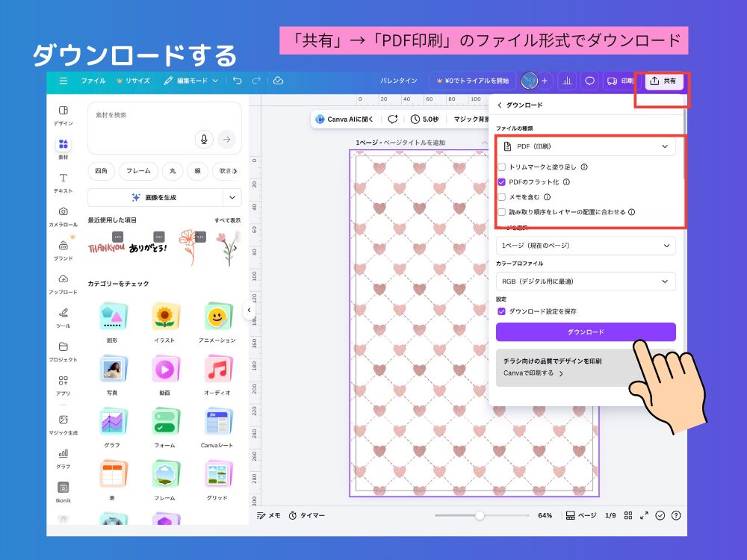Click the cloud save status icon

coord(278,81)
